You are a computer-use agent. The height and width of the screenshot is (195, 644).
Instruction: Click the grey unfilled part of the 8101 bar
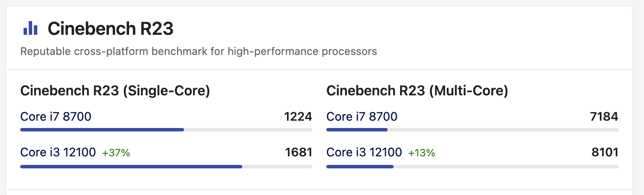pyautogui.click(x=506, y=166)
